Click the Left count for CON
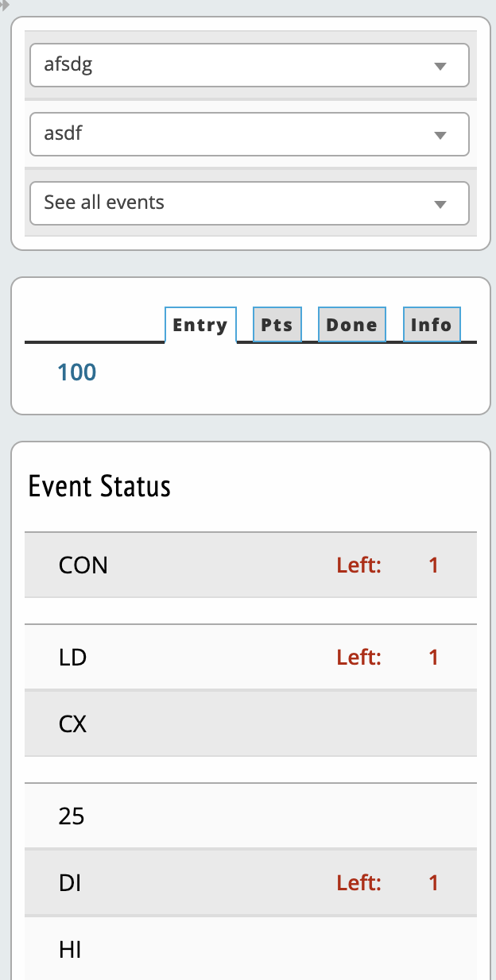The height and width of the screenshot is (980, 496). tap(433, 565)
